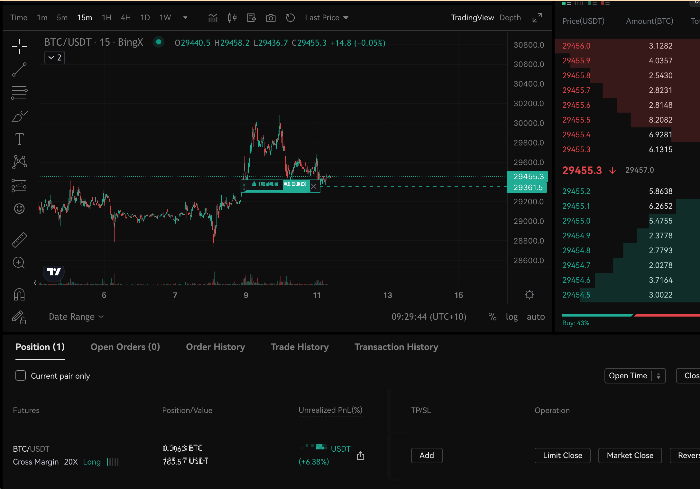Select the 15m timeframe
This screenshot has height=489, width=700.
pyautogui.click(x=84, y=18)
